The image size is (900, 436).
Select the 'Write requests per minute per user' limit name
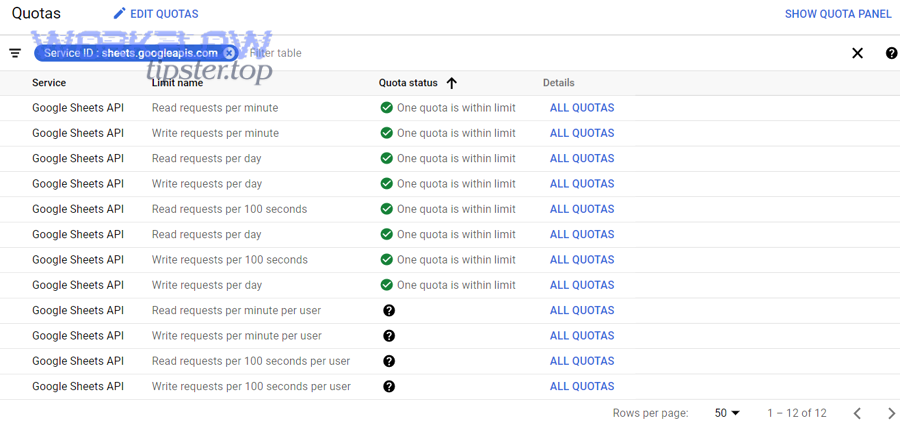(x=236, y=336)
